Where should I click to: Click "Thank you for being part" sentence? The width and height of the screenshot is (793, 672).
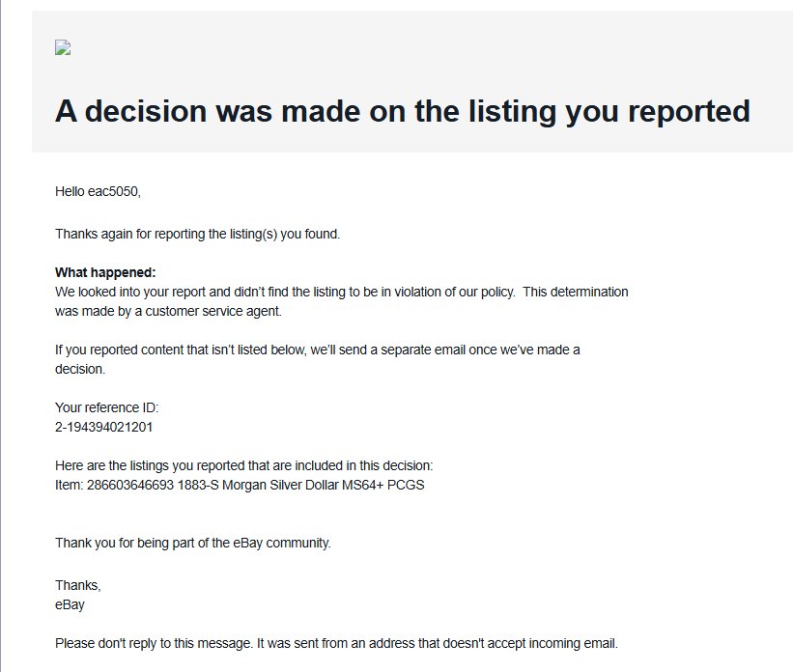click(192, 543)
